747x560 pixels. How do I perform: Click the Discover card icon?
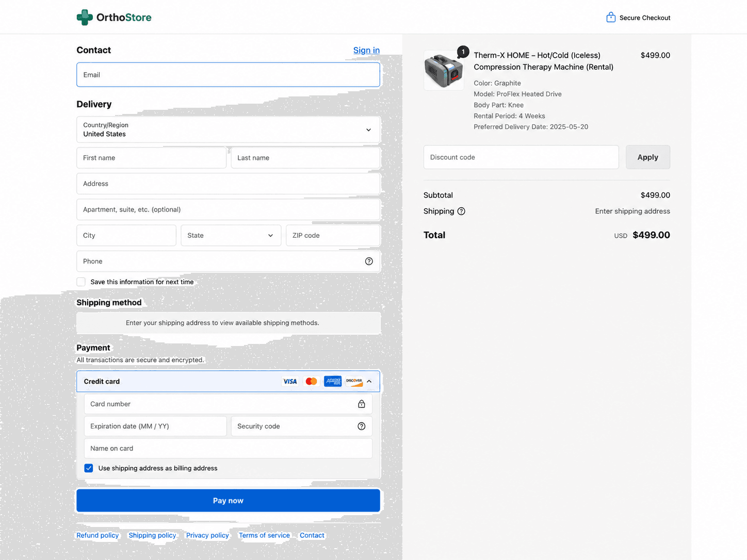[354, 382]
